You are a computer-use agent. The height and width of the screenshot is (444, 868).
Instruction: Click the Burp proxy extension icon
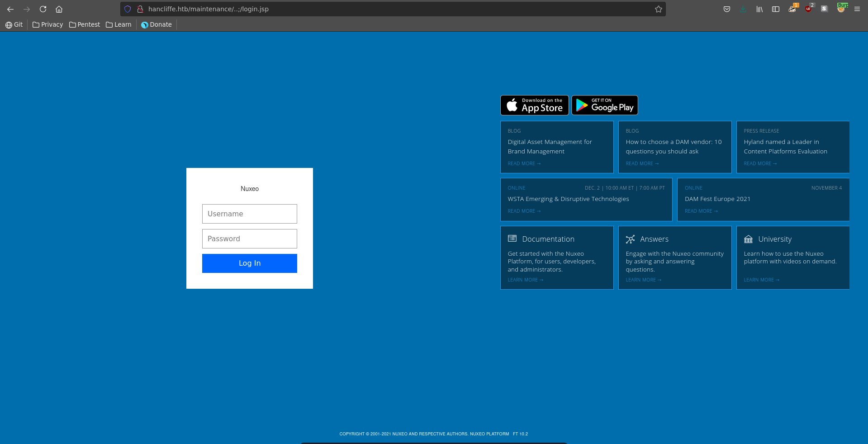coord(841,9)
